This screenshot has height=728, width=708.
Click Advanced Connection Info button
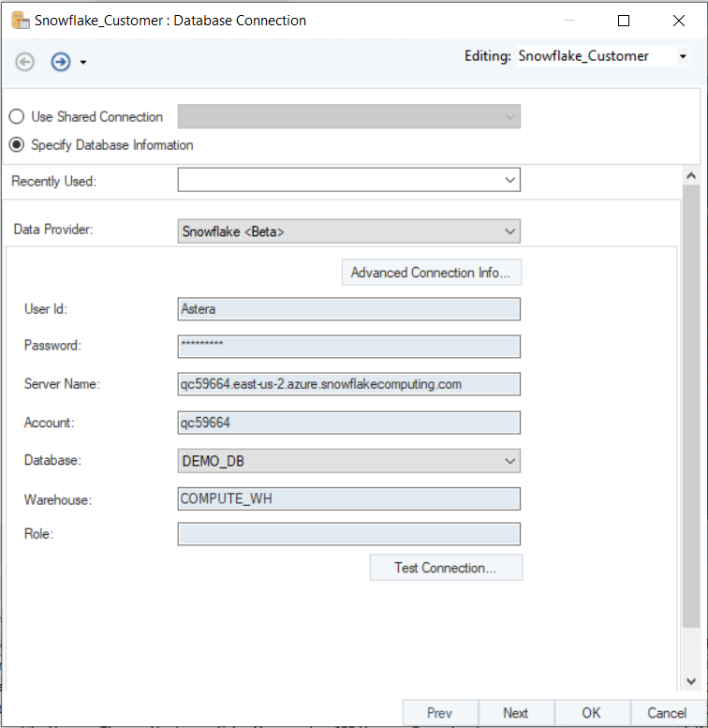point(431,273)
